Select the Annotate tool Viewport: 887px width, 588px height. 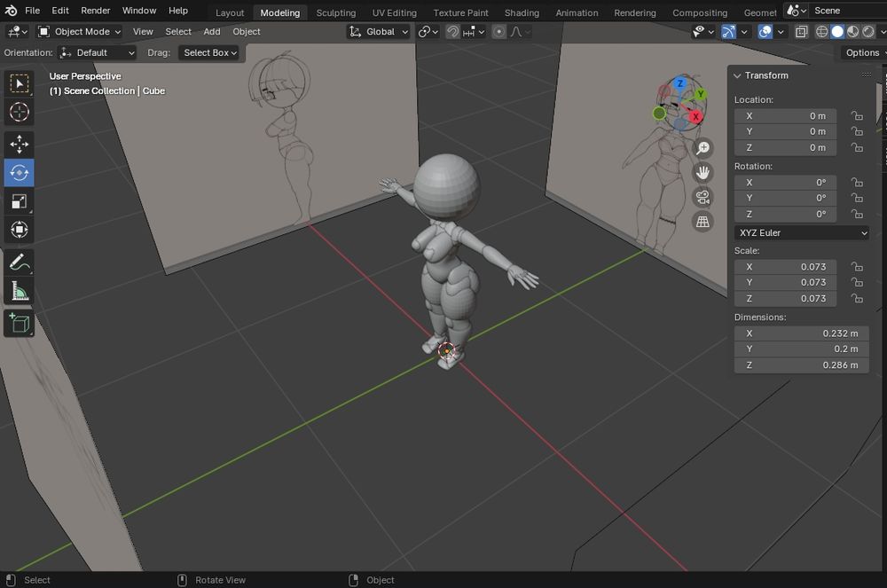coord(20,263)
